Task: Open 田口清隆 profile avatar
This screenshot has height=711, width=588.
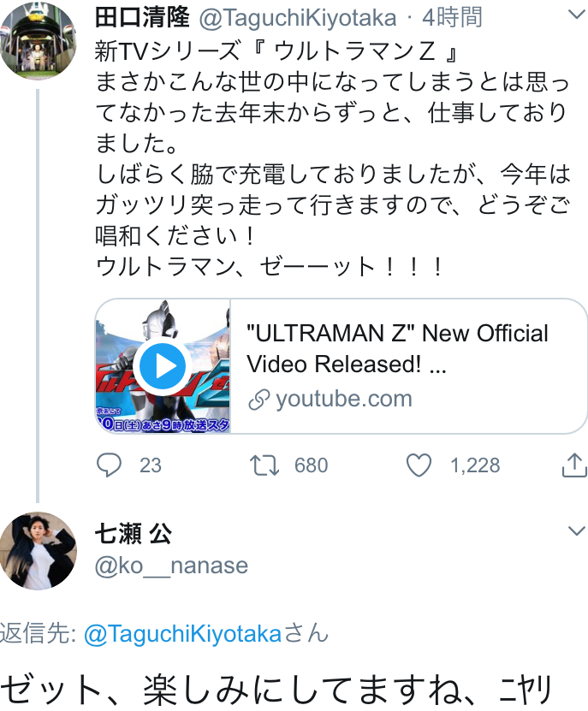Action: 38,39
